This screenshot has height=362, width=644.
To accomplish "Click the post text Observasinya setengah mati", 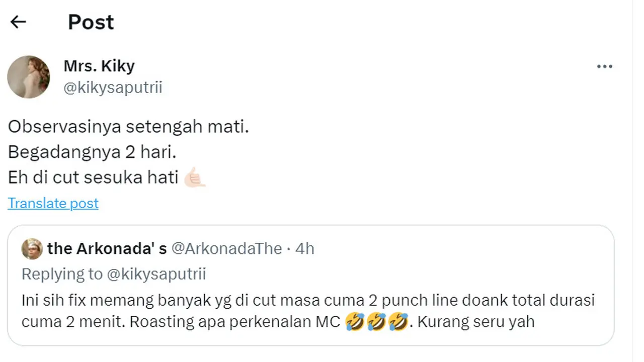I will click(128, 126).
